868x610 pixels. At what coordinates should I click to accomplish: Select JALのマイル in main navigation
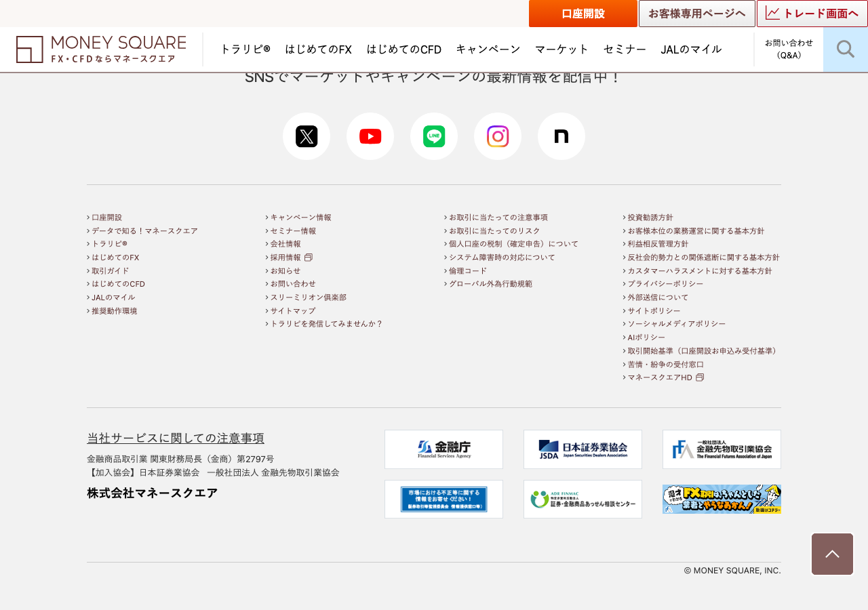691,49
